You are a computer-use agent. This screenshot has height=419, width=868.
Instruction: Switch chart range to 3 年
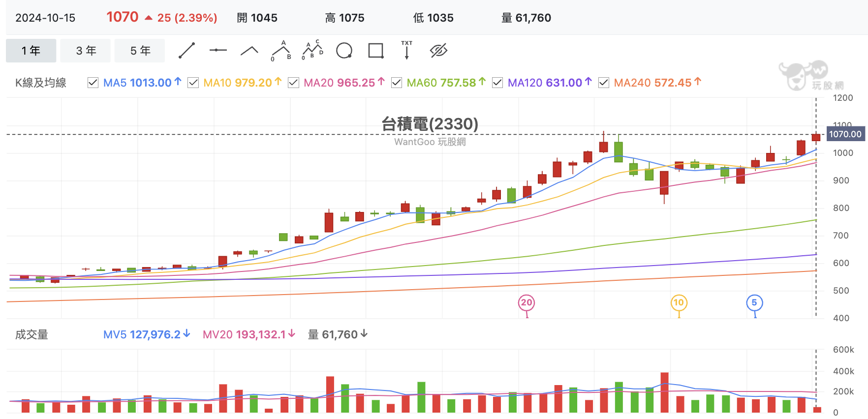pyautogui.click(x=86, y=51)
